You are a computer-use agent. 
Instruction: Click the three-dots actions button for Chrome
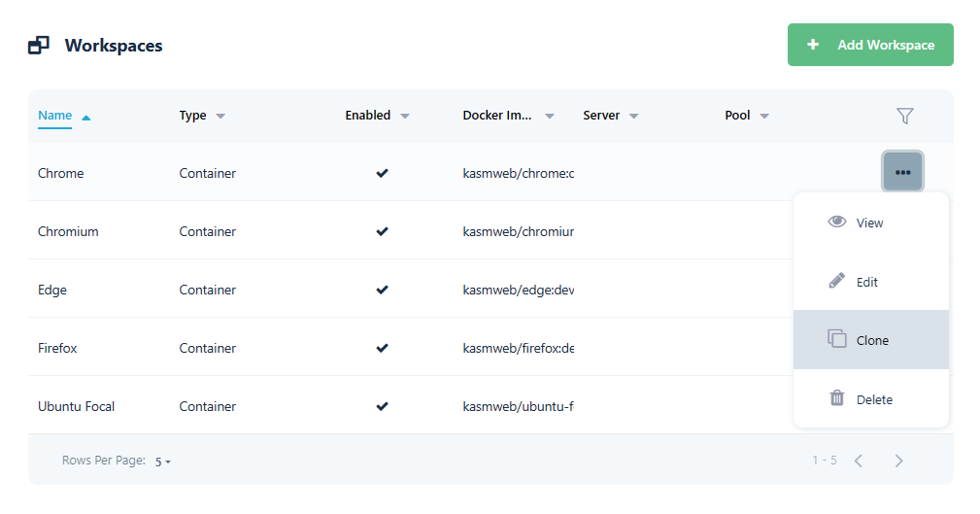tap(902, 173)
